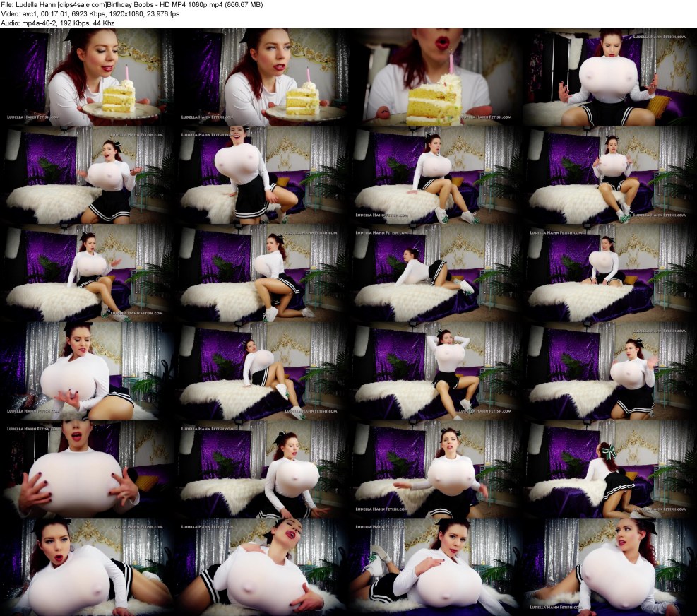
Task: Click the audio info text line
Action: (x=58, y=23)
